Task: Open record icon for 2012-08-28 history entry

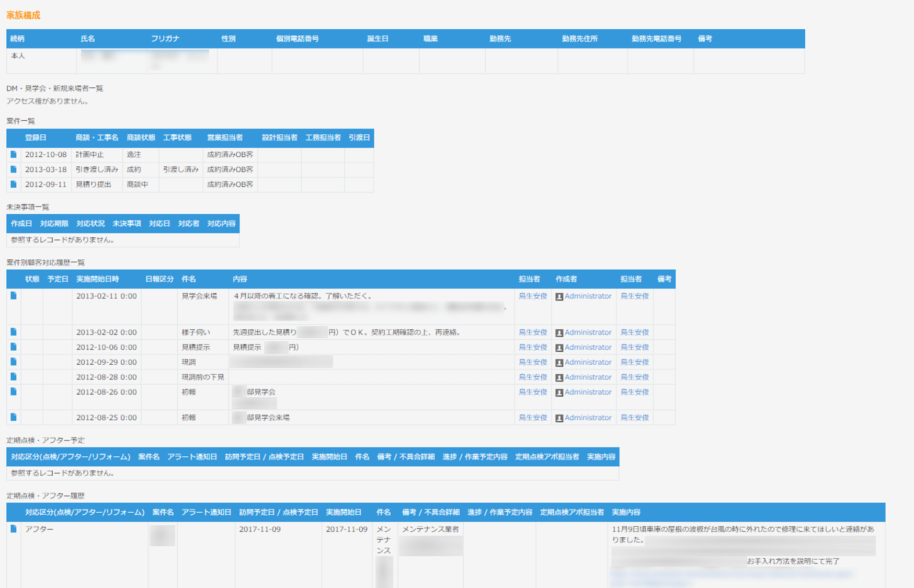Action: (14, 377)
